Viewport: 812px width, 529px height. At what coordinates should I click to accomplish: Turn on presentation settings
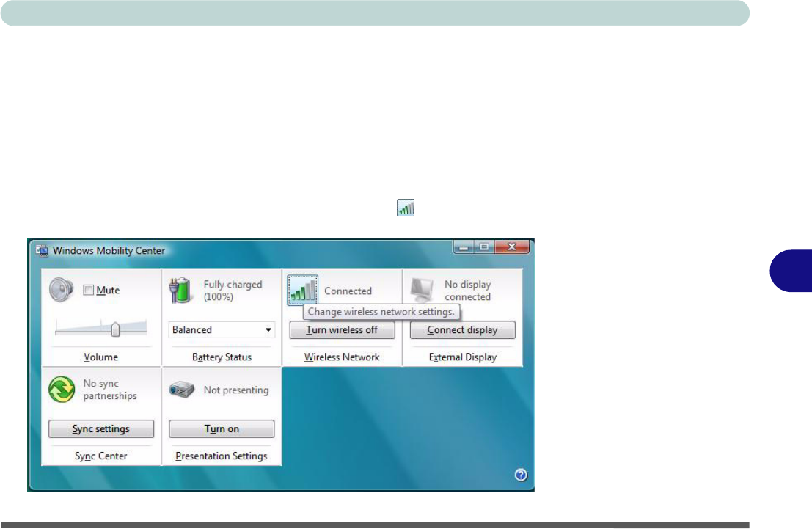[222, 429]
